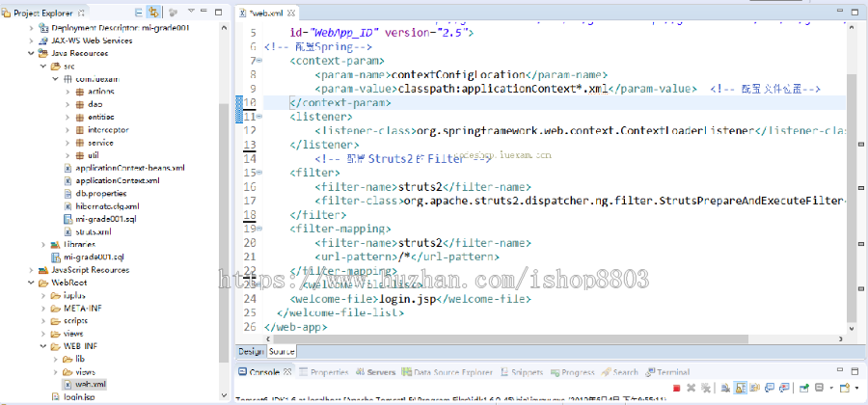
Task: Open the Snippets tab
Action: 522,372
